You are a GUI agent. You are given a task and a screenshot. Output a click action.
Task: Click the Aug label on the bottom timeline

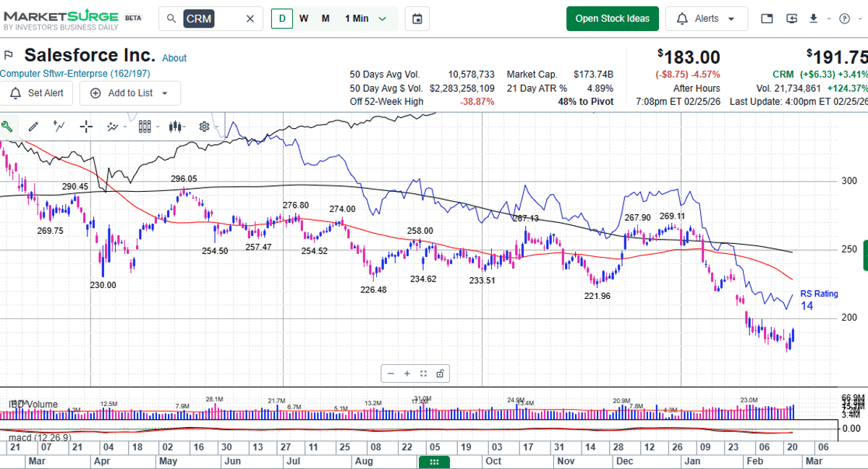tap(364, 460)
